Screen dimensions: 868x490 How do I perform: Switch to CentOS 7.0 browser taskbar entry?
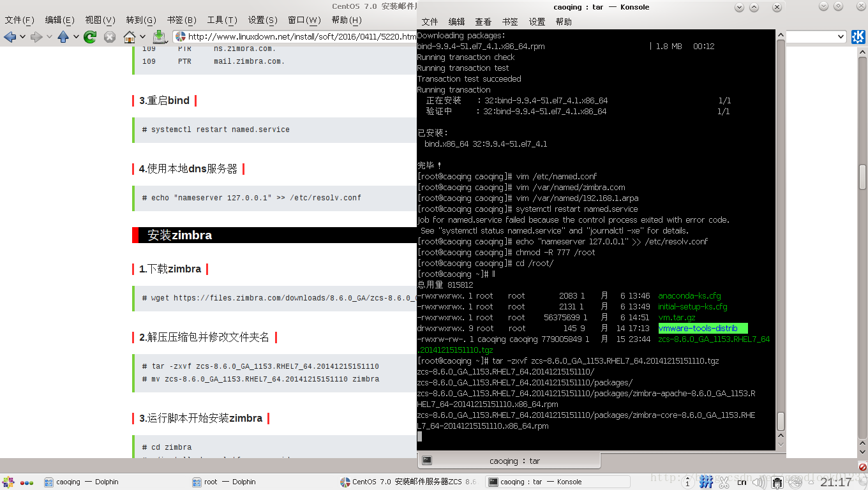tap(410, 482)
